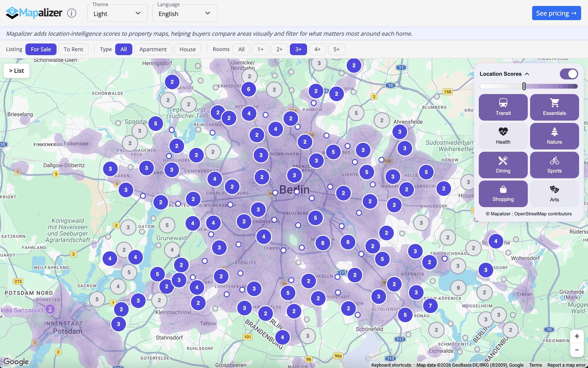Toggle the Nature score category

[554, 136]
